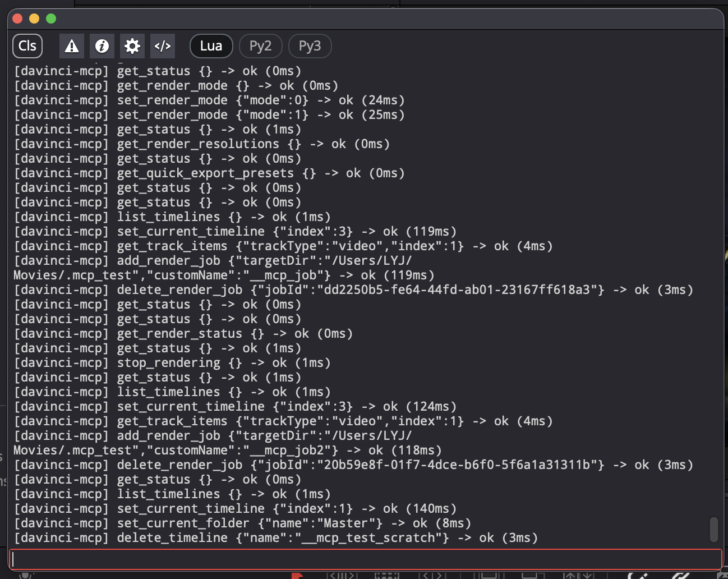This screenshot has width=728, height=579.
Task: Click delete_render_job line with jobId 20b59e8f
Action: [x=353, y=465]
